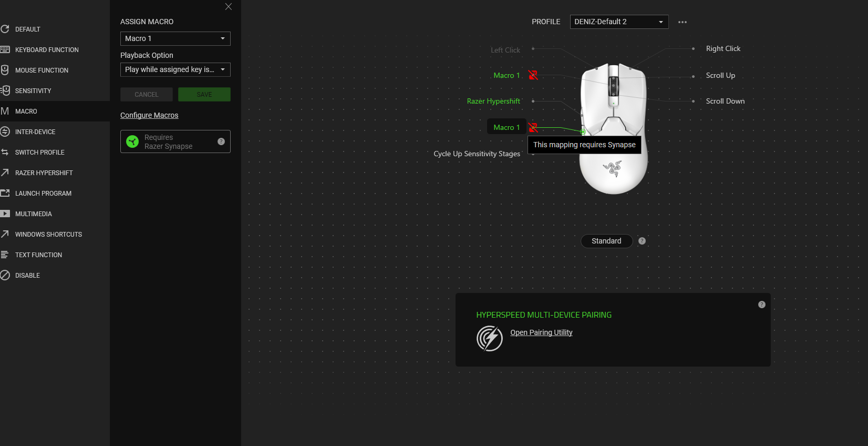Image resolution: width=868 pixels, height=446 pixels.
Task: Click the HyperSpeed lightning pairing icon
Action: pos(490,338)
